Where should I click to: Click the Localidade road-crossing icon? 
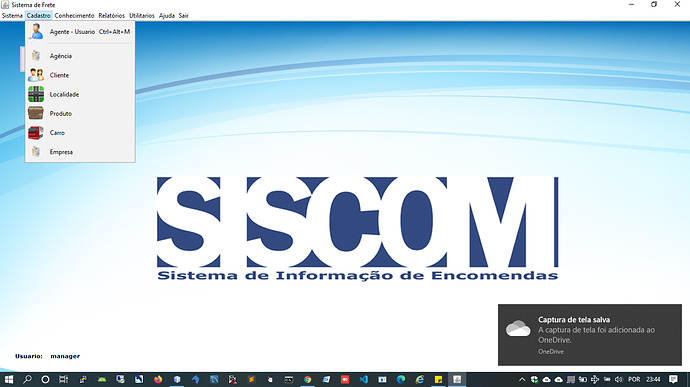[x=36, y=94]
